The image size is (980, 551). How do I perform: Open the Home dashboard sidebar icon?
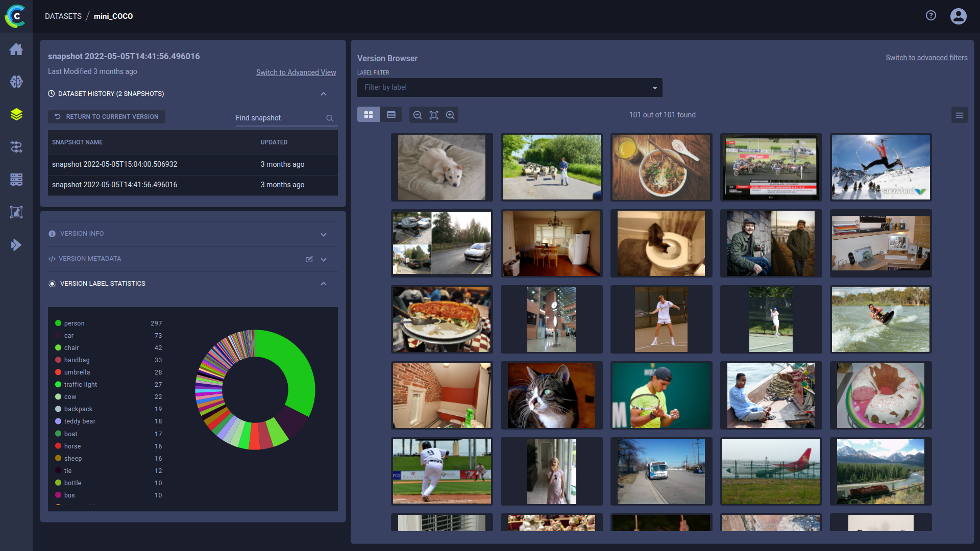[x=16, y=49]
